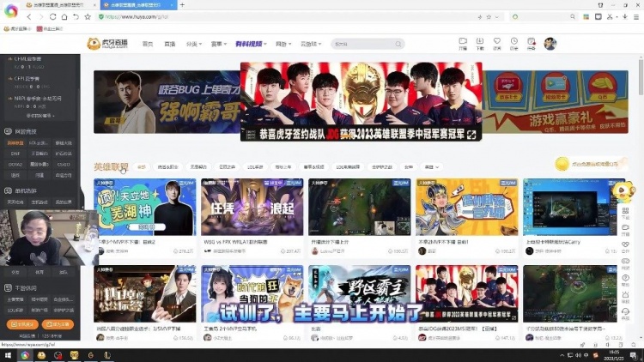Viewport: 644px width, 362px height.
Task: Open the WBG vs FPX stream title
Action: click(x=236, y=242)
